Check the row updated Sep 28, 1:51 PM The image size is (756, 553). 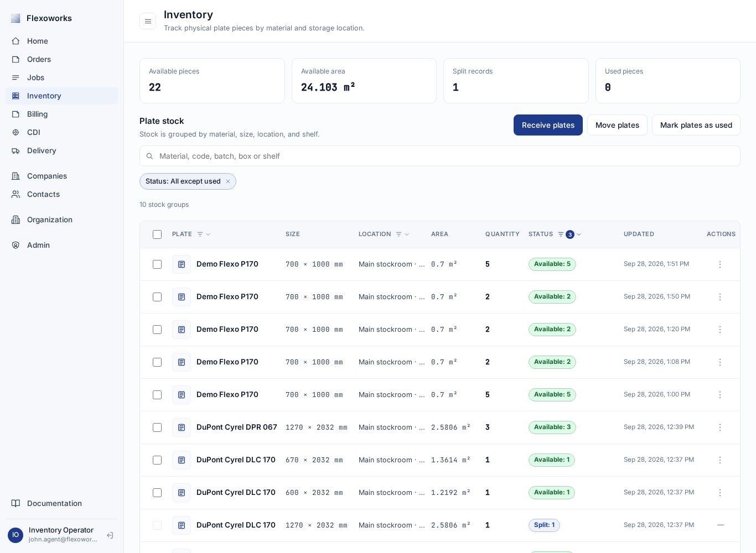(157, 264)
